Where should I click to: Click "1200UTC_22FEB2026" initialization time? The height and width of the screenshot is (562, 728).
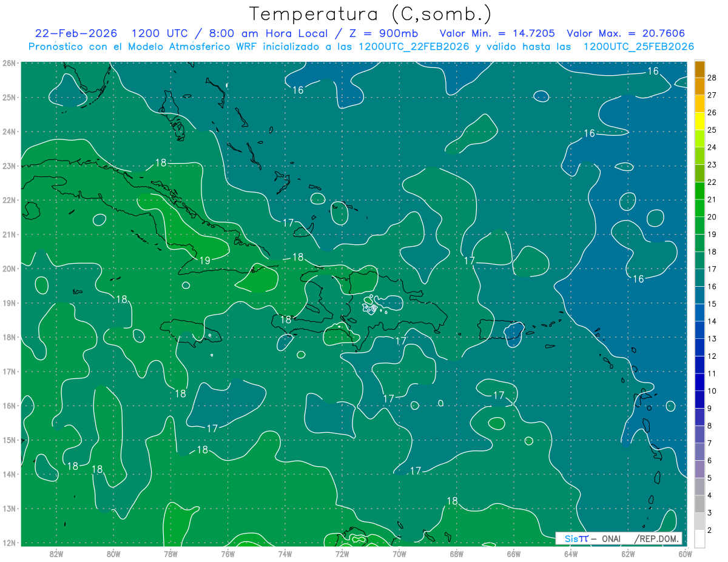414,47
